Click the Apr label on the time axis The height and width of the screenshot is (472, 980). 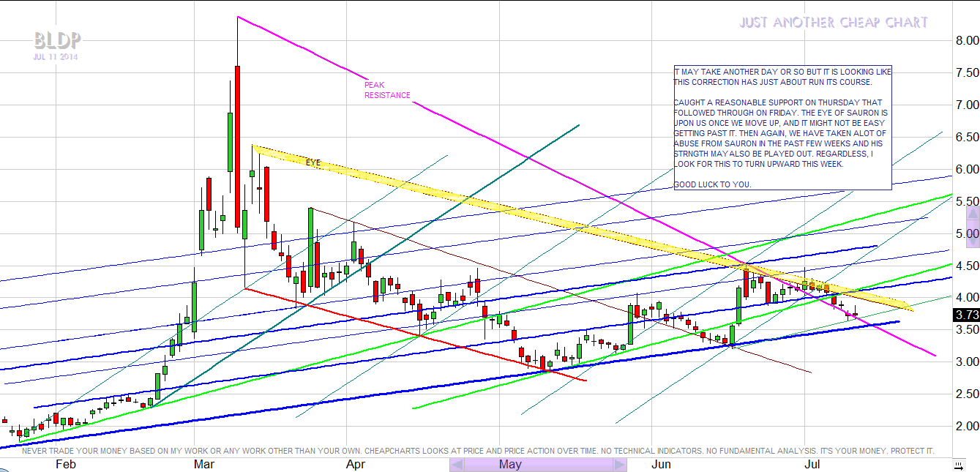pos(356,465)
